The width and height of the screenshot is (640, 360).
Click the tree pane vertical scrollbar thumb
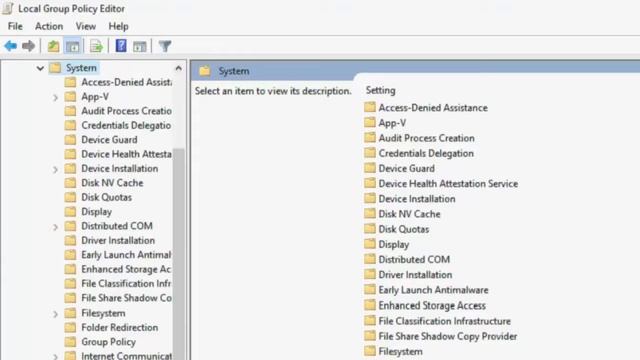178,253
